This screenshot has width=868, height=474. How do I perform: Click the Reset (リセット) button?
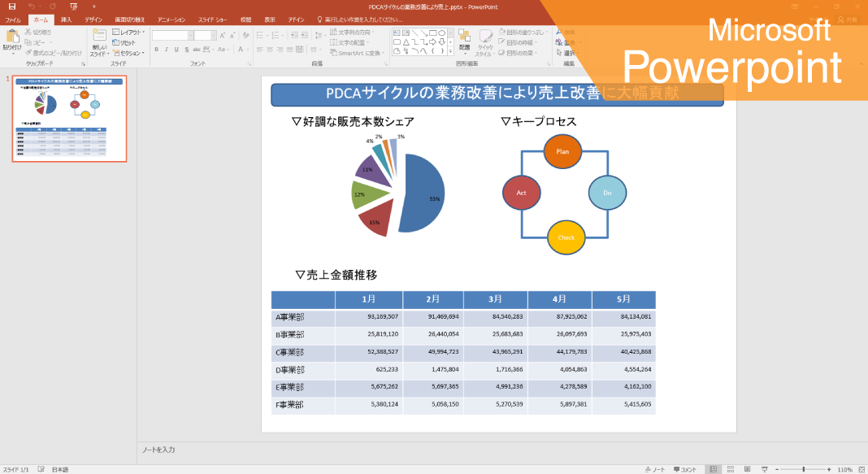click(125, 42)
